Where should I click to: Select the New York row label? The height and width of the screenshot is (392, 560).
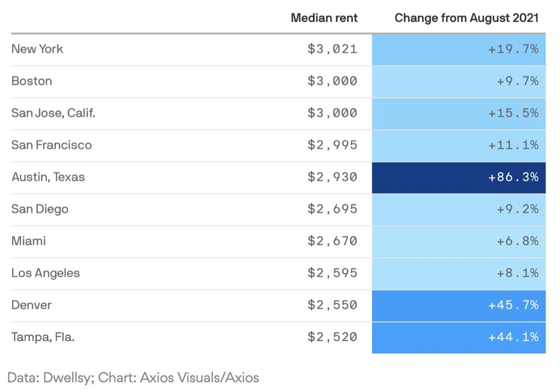pos(37,49)
